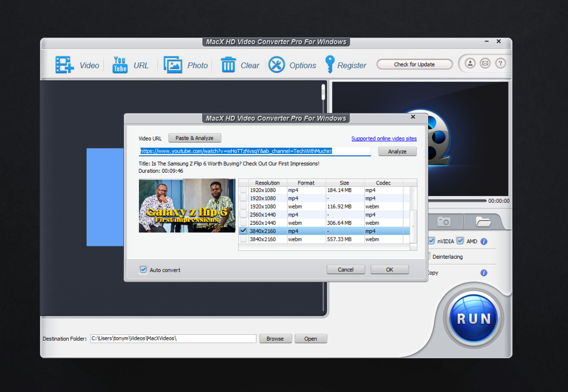The width and height of the screenshot is (568, 392).
Task: Open the user account icon
Action: pyautogui.click(x=470, y=63)
